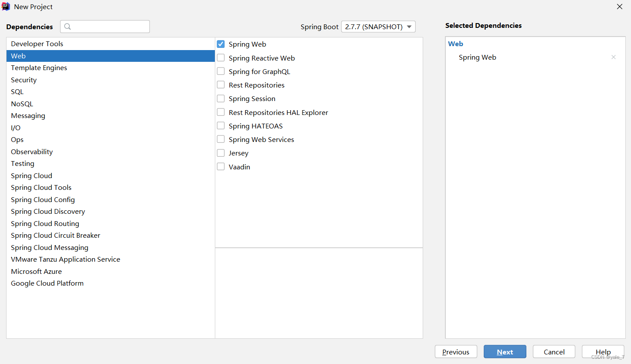Click the IntelliJ IDEA logo icon
The width and height of the screenshot is (631, 364).
pyautogui.click(x=6, y=7)
